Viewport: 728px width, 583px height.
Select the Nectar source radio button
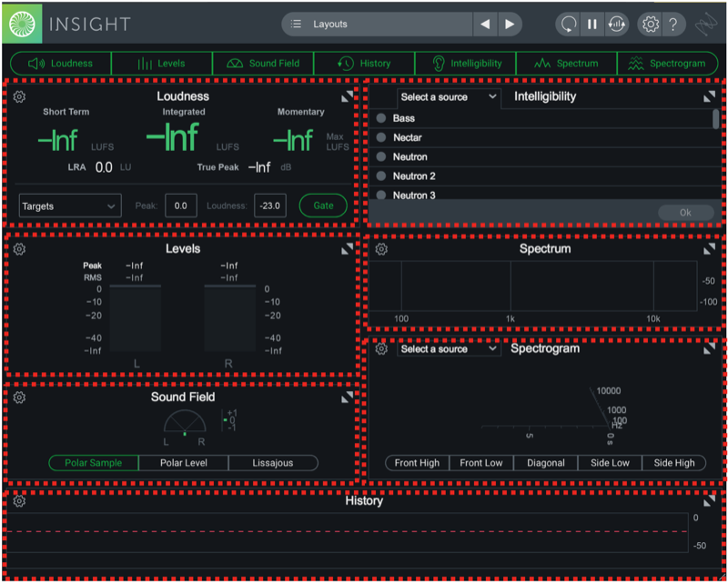[x=380, y=137]
